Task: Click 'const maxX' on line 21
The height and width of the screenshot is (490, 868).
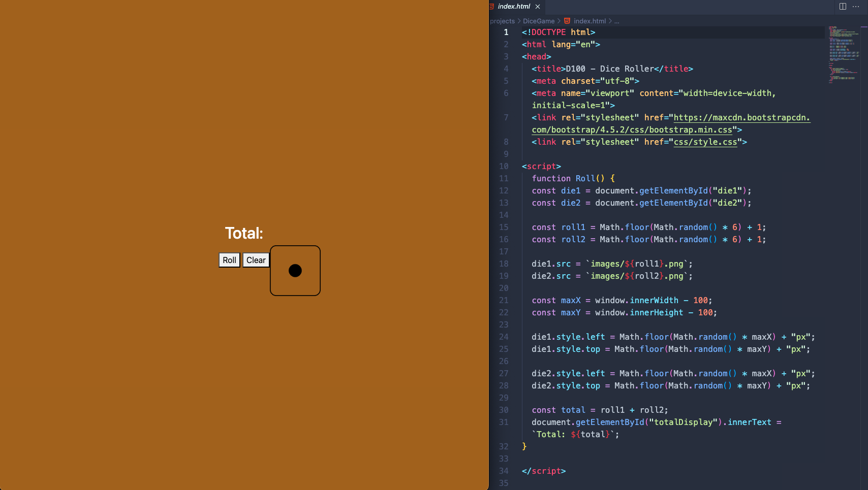Action: pos(556,300)
